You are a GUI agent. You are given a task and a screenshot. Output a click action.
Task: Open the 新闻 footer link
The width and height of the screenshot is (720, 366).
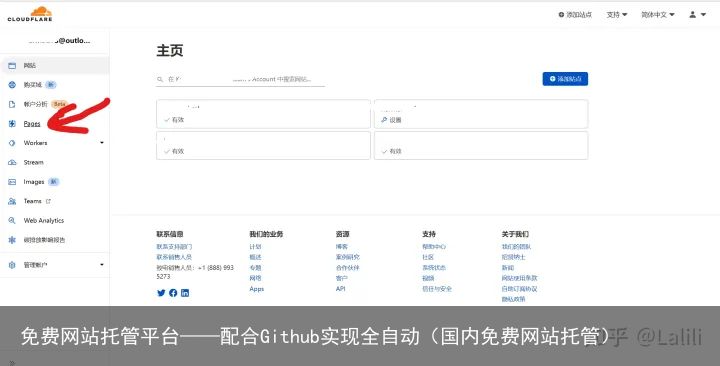[x=508, y=268]
